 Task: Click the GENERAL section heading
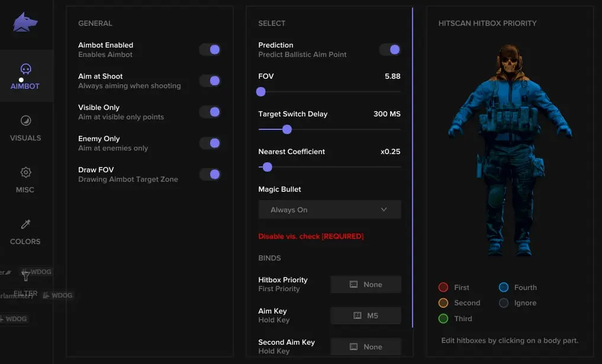coord(95,24)
